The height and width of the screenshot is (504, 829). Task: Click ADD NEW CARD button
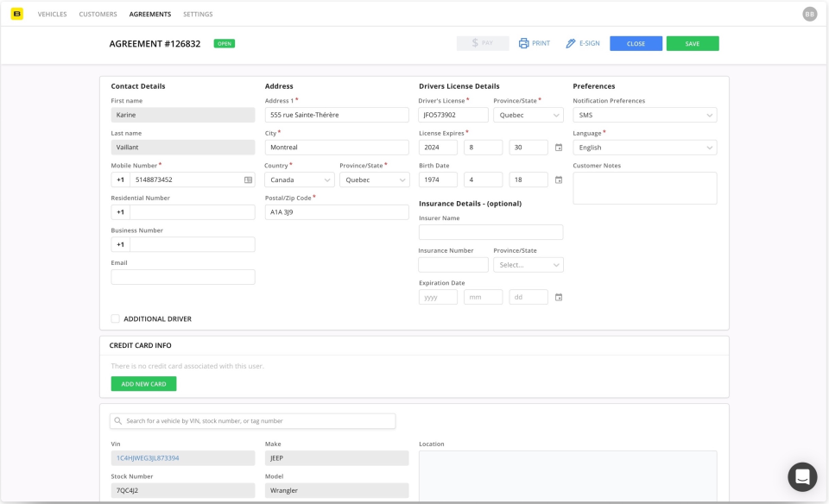tap(143, 383)
